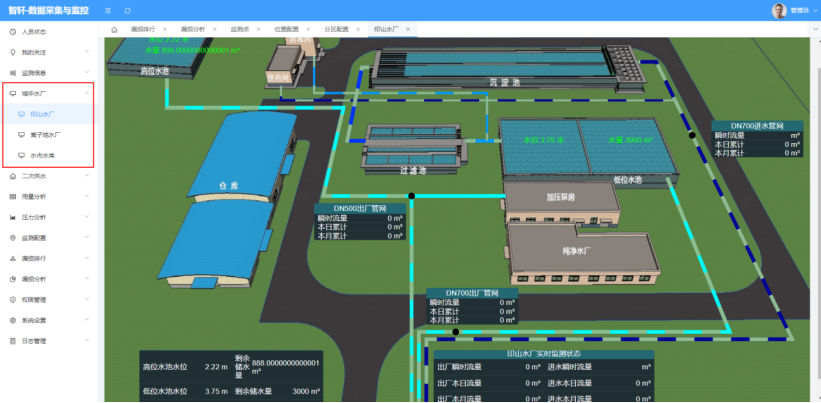Switch to the 位置配置 tab

point(286,29)
